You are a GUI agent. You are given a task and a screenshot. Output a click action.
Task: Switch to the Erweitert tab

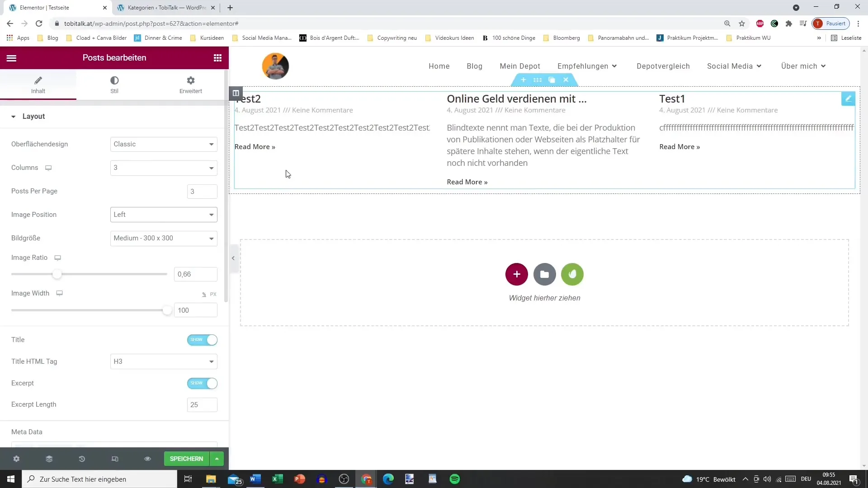point(191,84)
